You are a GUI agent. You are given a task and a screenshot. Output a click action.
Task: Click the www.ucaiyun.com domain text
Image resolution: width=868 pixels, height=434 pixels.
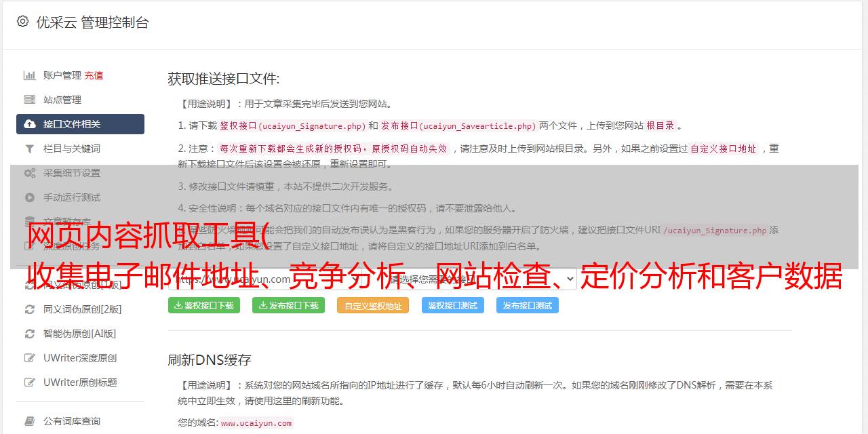tap(256, 423)
